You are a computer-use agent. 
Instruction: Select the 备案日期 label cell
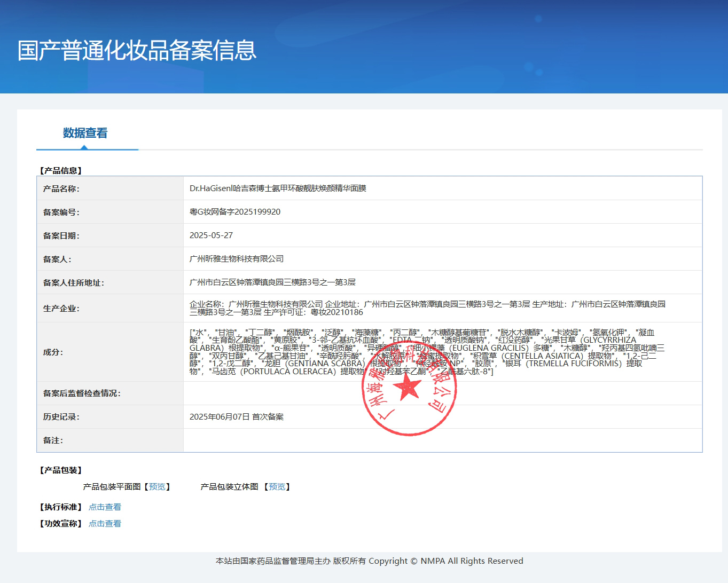pyautogui.click(x=110, y=235)
